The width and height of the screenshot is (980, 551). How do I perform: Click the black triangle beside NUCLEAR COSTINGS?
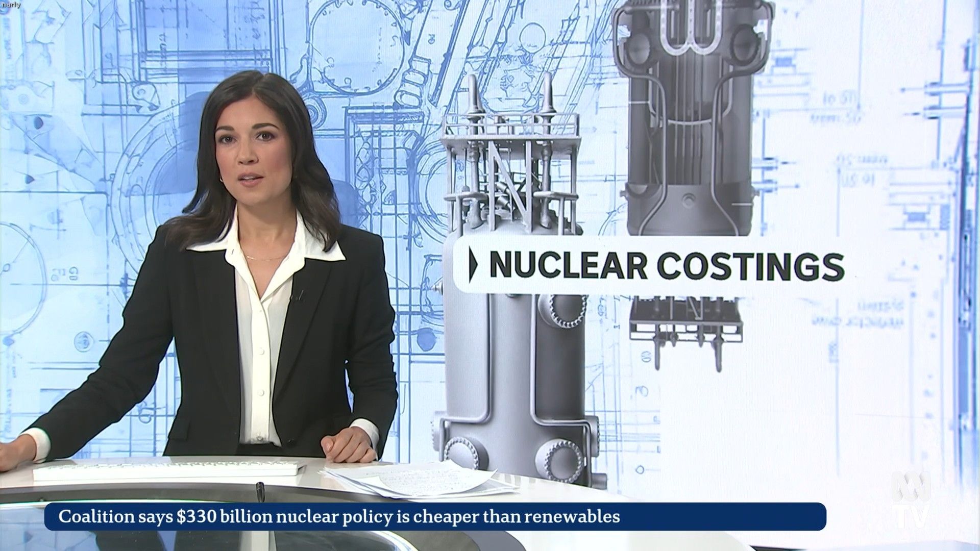tap(472, 264)
